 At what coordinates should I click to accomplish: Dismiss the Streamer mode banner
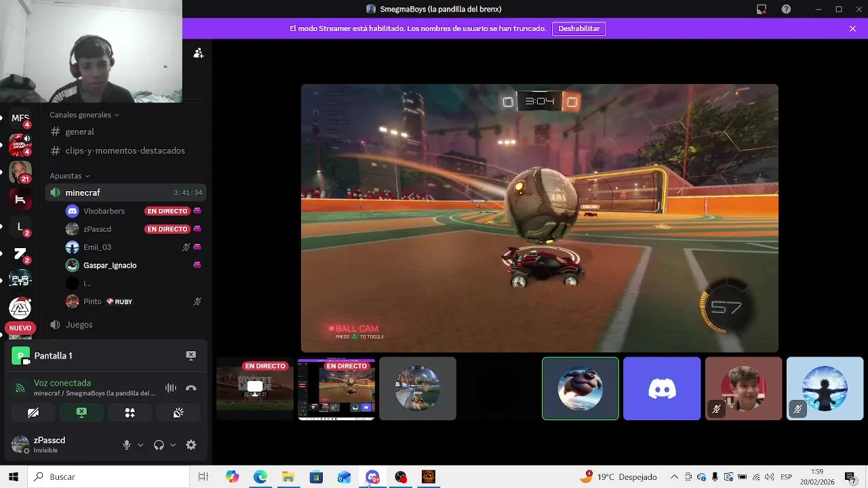pos(852,28)
